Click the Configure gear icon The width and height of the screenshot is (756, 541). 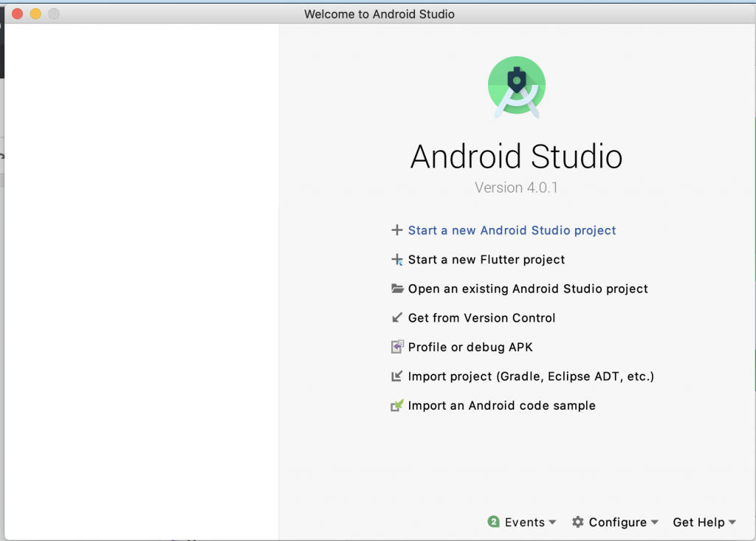577,522
